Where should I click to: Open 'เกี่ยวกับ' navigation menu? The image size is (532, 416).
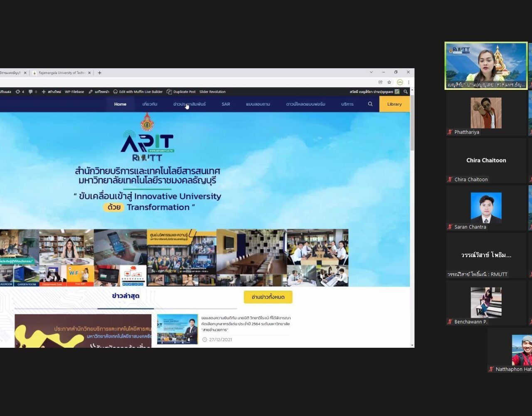150,104
